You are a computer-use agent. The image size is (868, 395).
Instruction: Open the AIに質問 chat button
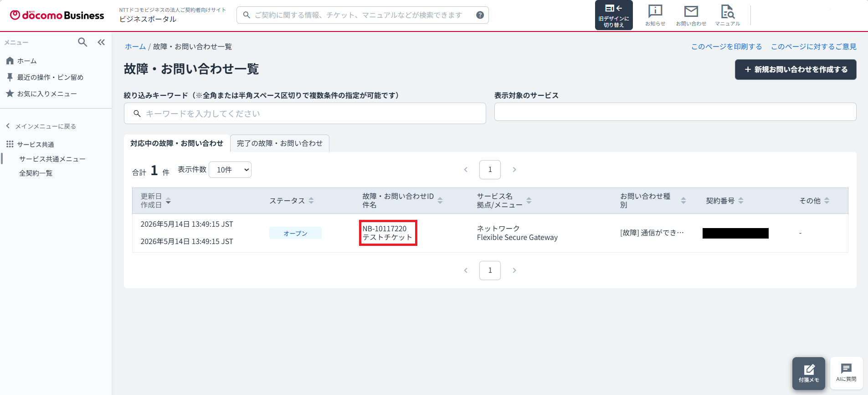click(846, 373)
